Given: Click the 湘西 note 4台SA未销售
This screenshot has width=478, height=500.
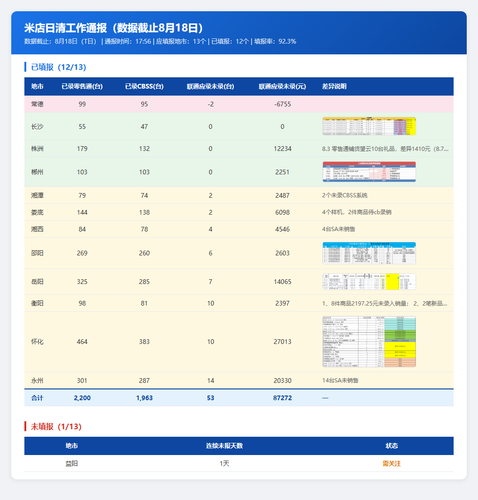Looking at the screenshot, I should [x=338, y=229].
